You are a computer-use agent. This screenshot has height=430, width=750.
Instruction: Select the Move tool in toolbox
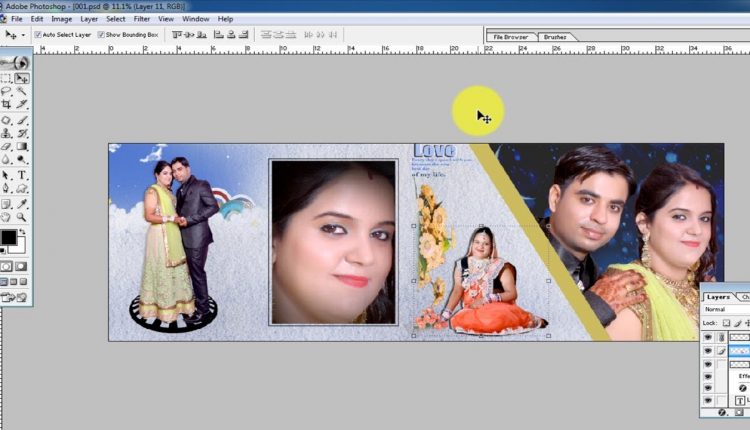22,78
